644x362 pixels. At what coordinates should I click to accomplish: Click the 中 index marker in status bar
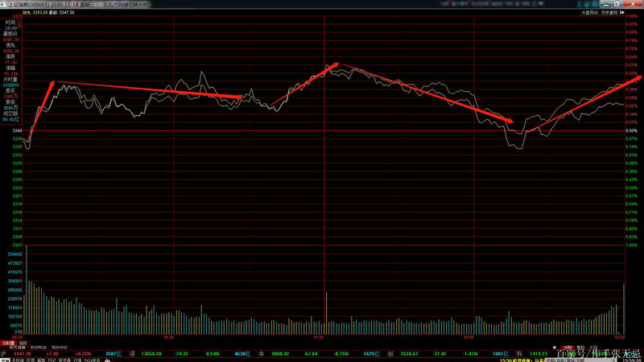tap(261, 352)
